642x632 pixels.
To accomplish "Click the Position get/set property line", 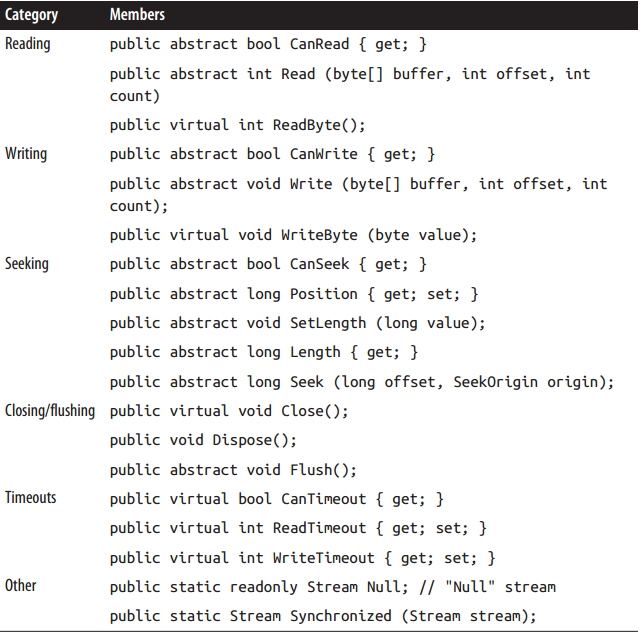I will pyautogui.click(x=294, y=294).
